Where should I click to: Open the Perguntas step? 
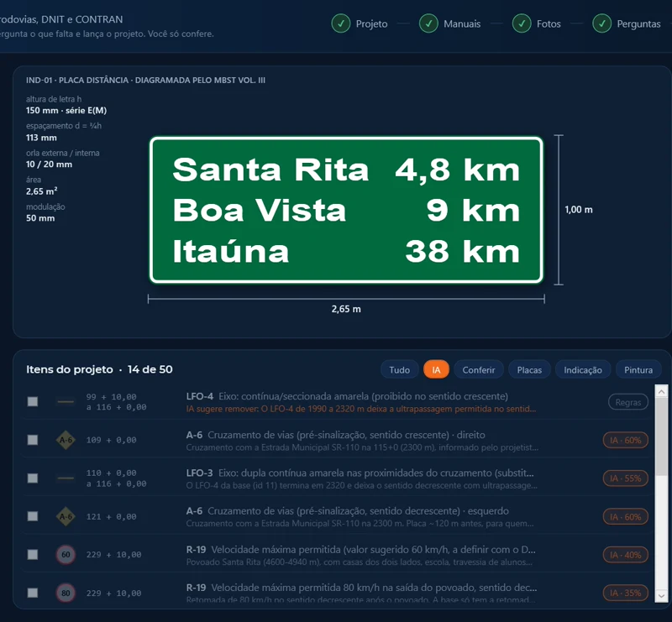[x=626, y=24]
